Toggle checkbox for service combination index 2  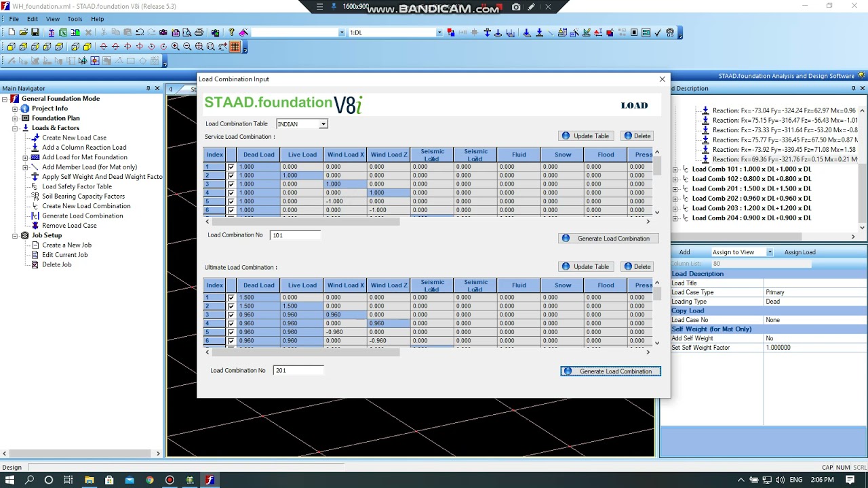tap(231, 175)
